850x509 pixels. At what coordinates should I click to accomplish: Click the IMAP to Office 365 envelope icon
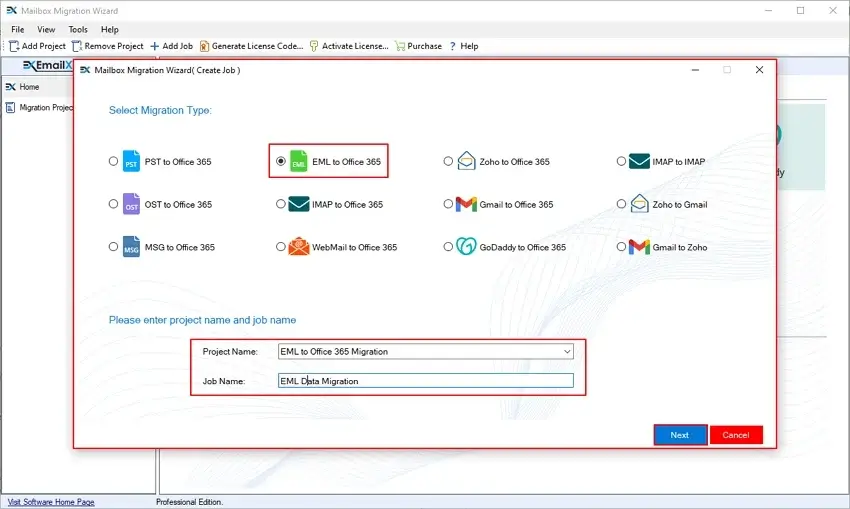click(299, 204)
